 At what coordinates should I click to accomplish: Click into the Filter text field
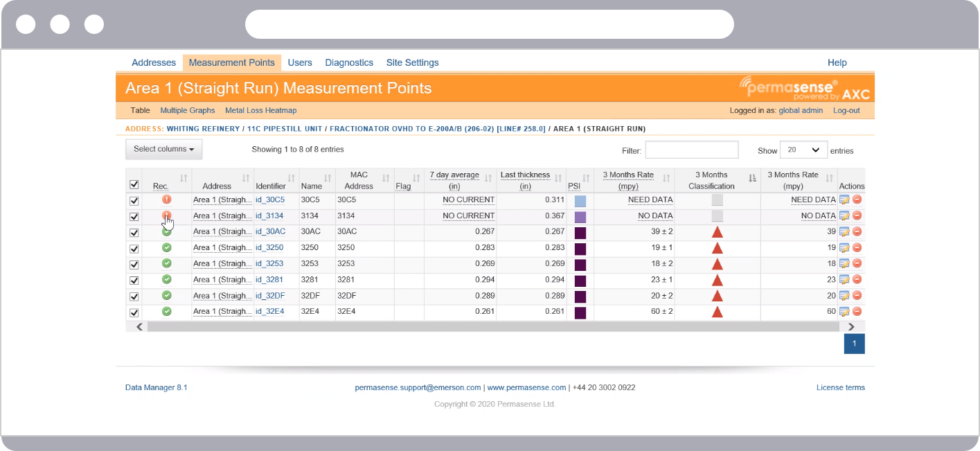coord(692,150)
